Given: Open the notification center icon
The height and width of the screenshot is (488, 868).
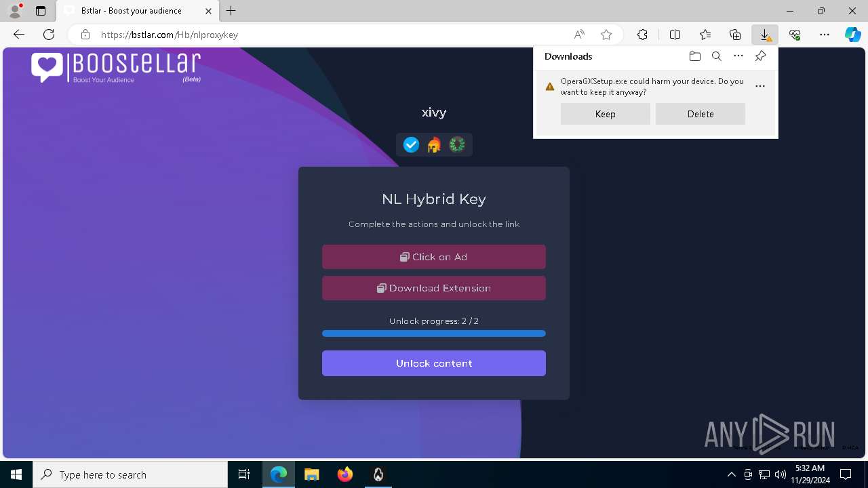Looking at the screenshot, I should click(x=846, y=474).
